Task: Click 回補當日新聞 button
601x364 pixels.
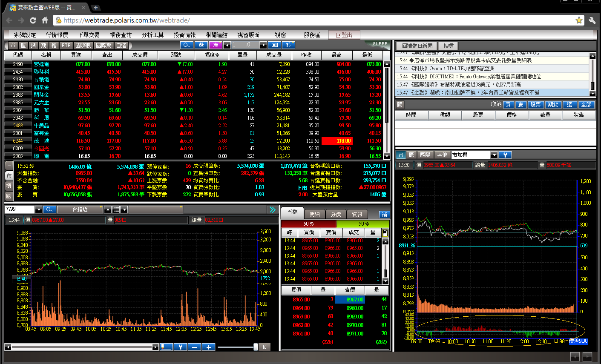Action: [x=417, y=46]
